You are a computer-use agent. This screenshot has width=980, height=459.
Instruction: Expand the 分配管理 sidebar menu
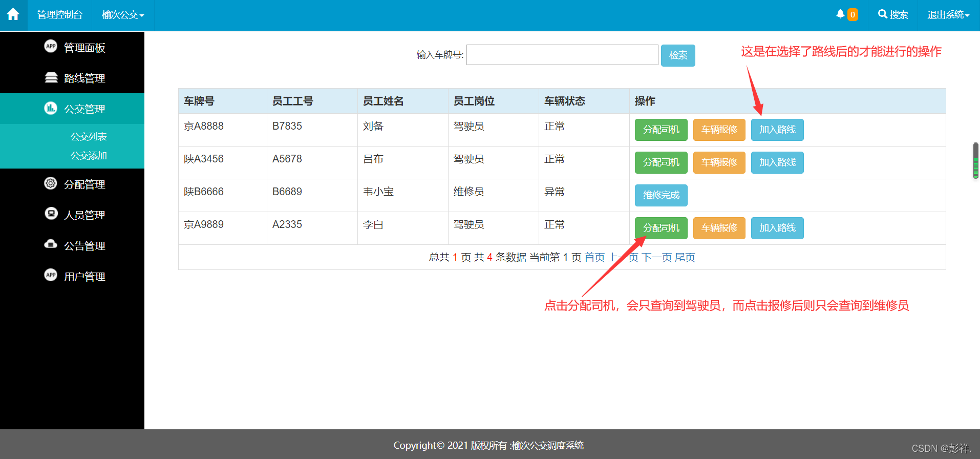pos(72,184)
